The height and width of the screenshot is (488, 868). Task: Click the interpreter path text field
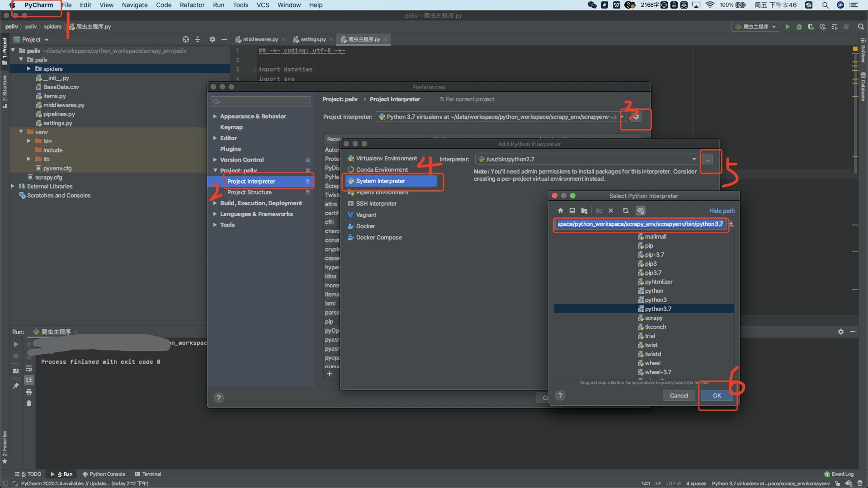point(640,224)
